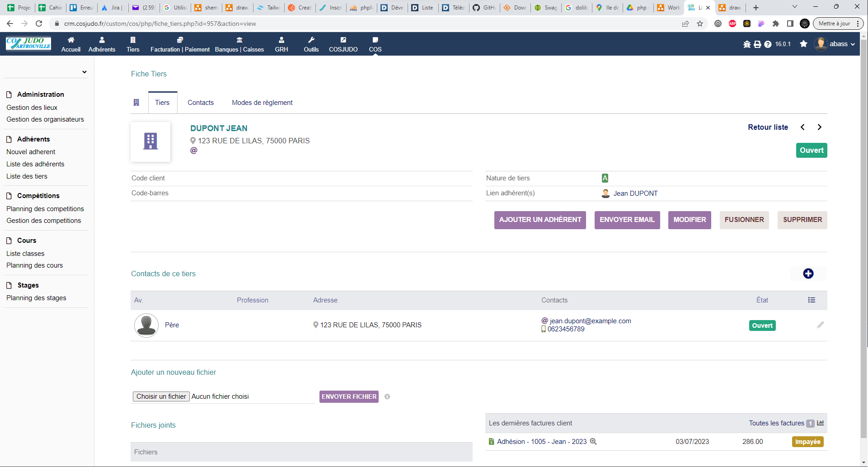
Task: Switch to Modes de règlement tab
Action: point(262,103)
